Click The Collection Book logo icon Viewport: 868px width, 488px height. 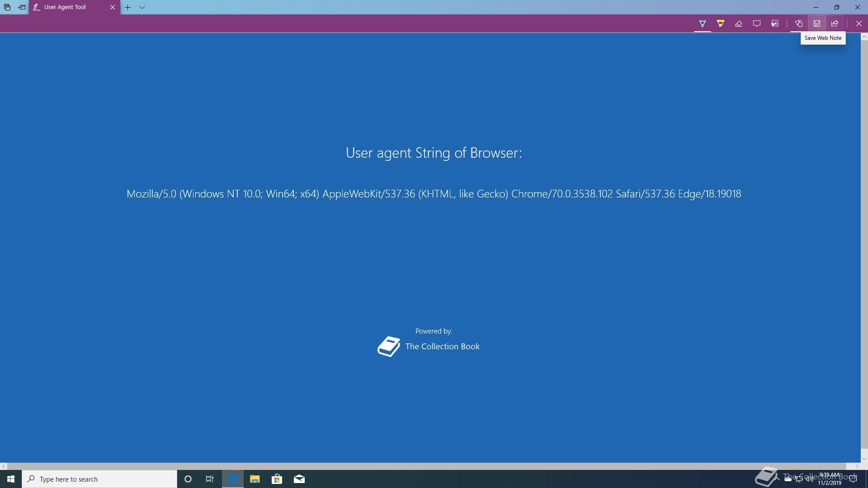(x=389, y=347)
